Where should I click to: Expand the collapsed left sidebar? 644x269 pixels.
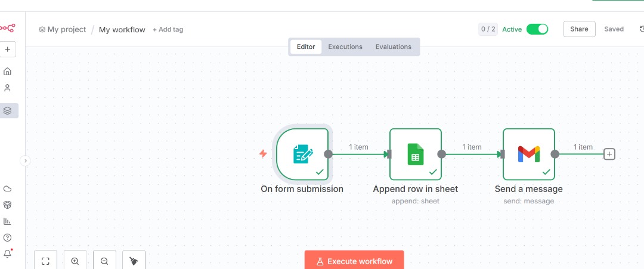[25, 160]
